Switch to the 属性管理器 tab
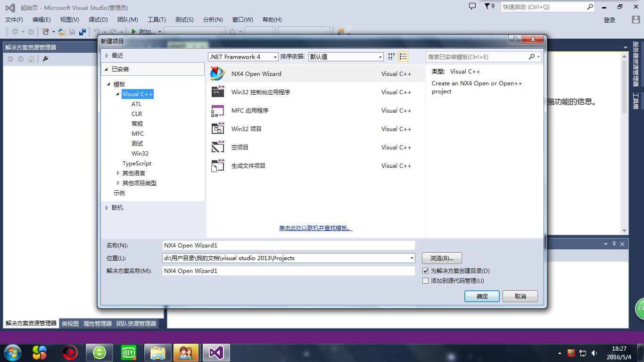644x362 pixels. pos(98,324)
